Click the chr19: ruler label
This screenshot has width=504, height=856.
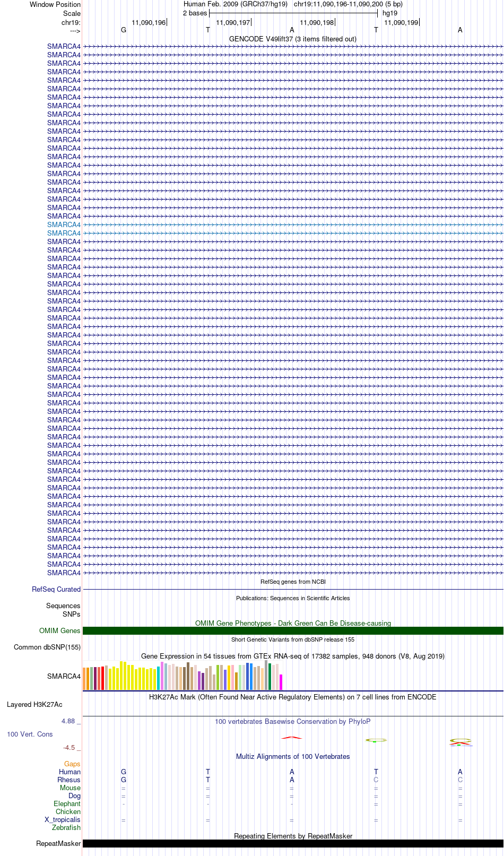point(71,22)
